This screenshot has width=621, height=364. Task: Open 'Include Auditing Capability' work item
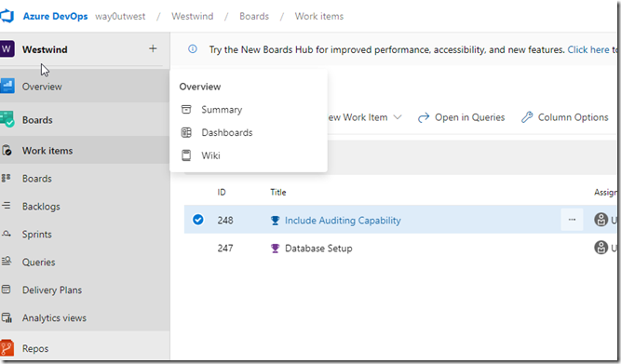(x=343, y=221)
